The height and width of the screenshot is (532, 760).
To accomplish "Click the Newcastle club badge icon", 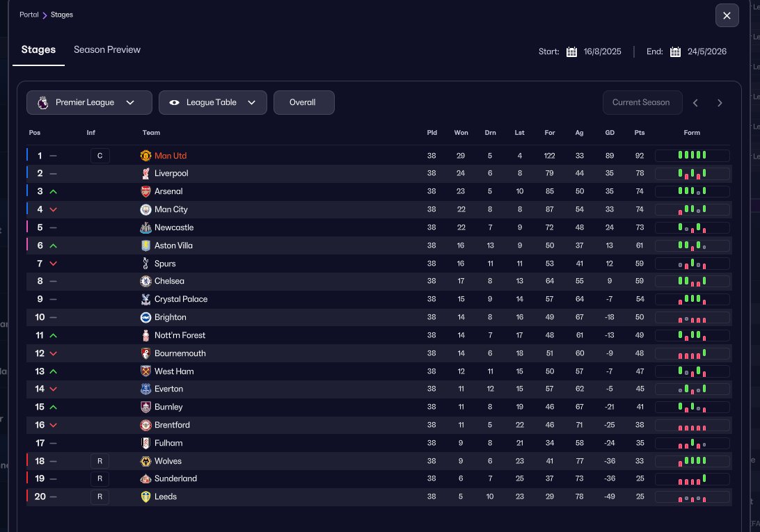I will pos(145,227).
